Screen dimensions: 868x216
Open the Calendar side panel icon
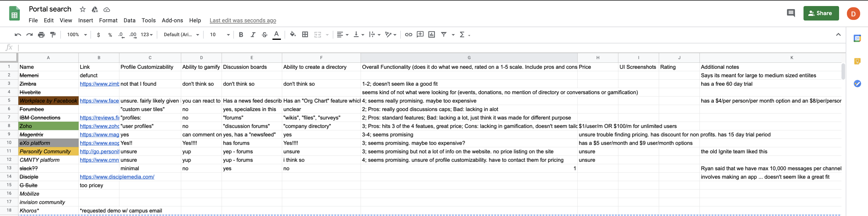point(857,39)
